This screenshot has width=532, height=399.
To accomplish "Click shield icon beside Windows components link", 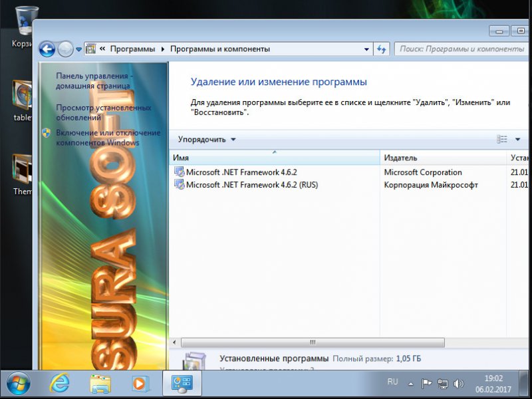I will pos(47,132).
